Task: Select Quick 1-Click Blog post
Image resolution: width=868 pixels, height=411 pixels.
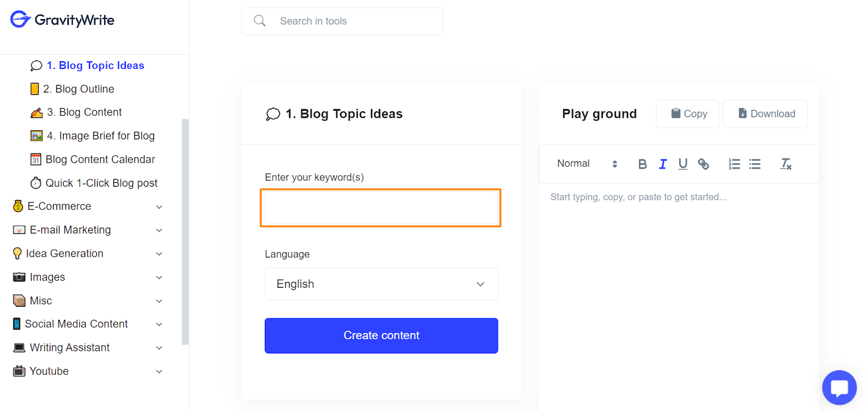Action: coord(94,183)
